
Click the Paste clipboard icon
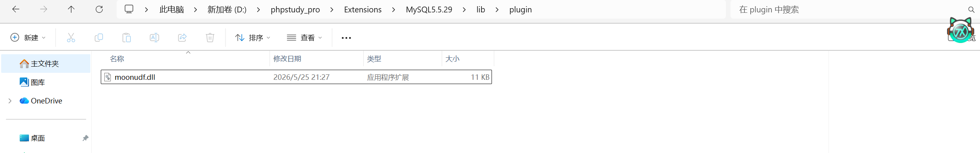tap(127, 38)
